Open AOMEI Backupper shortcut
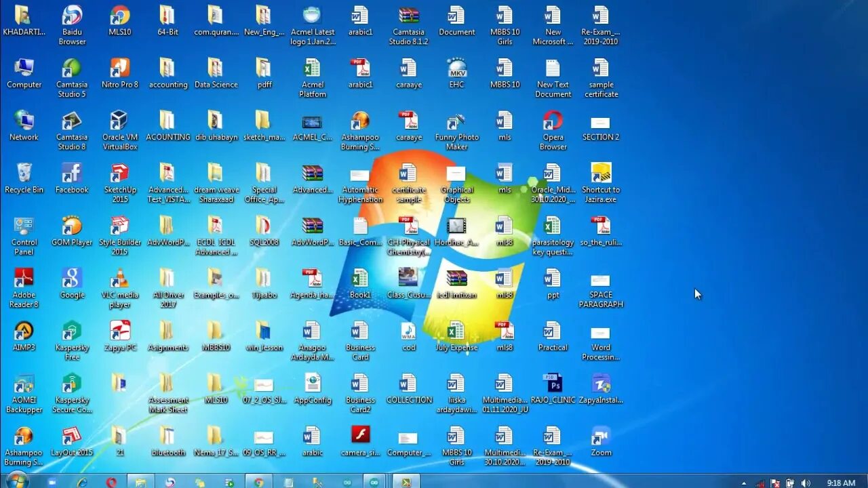 pyautogui.click(x=24, y=393)
